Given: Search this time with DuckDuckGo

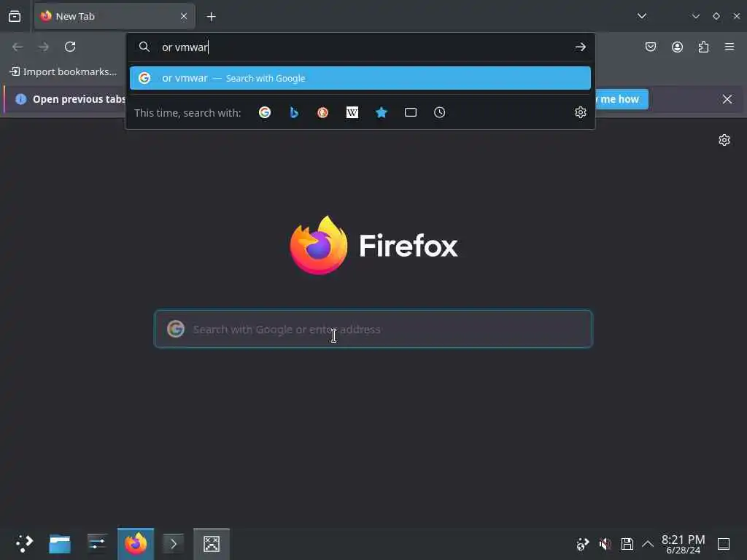Looking at the screenshot, I should [x=323, y=112].
